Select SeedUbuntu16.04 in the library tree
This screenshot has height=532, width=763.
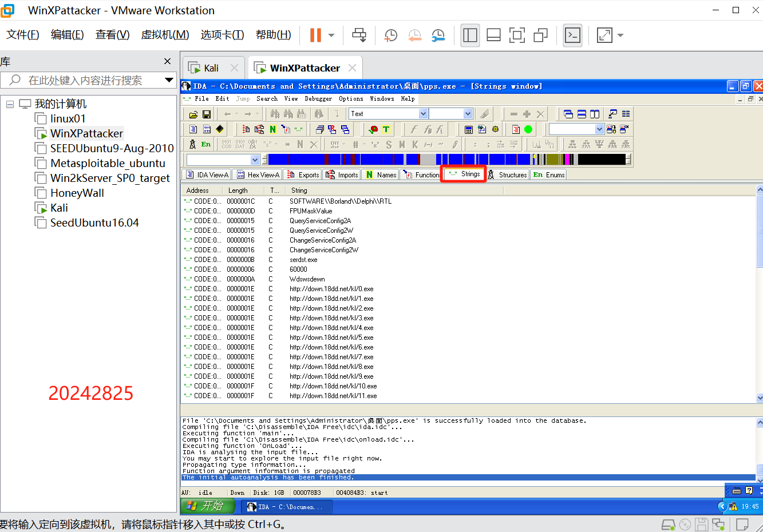[94, 223]
